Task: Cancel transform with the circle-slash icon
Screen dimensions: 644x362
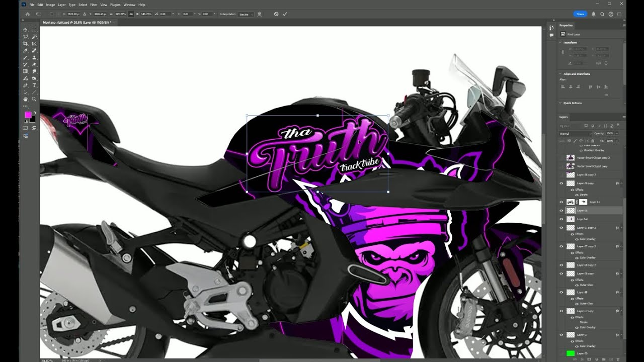Action: pos(276,14)
